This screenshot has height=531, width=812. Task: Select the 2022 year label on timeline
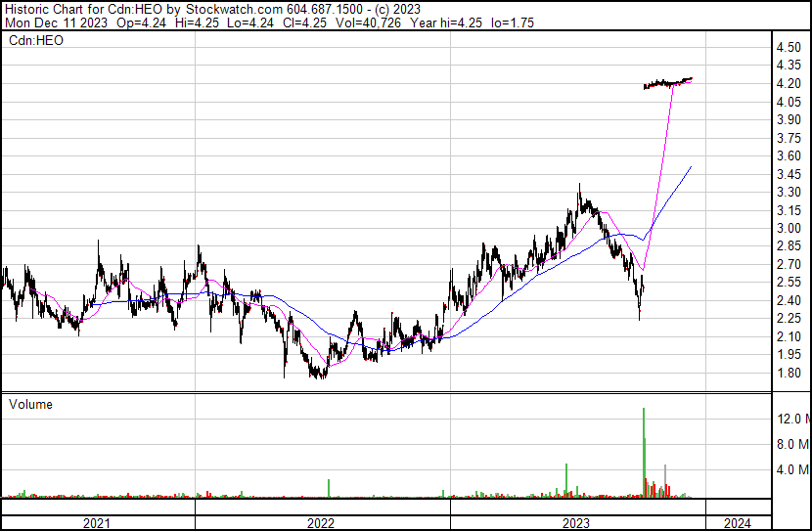pyautogui.click(x=321, y=523)
